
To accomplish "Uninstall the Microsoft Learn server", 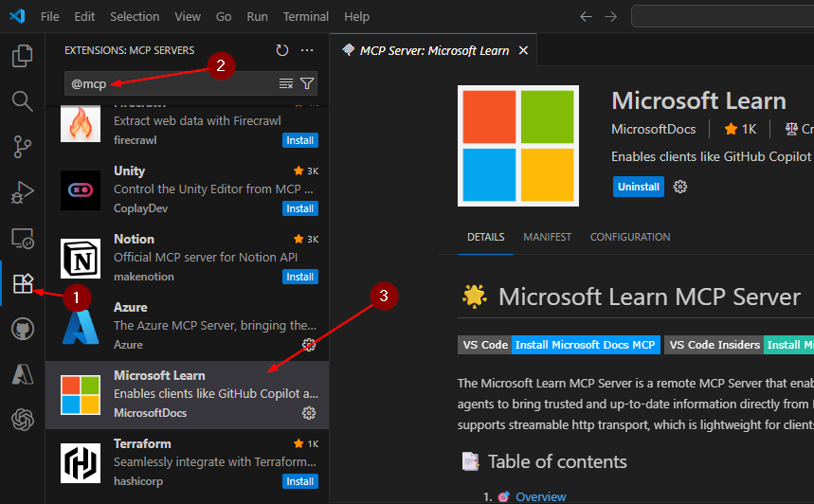I will pyautogui.click(x=638, y=187).
